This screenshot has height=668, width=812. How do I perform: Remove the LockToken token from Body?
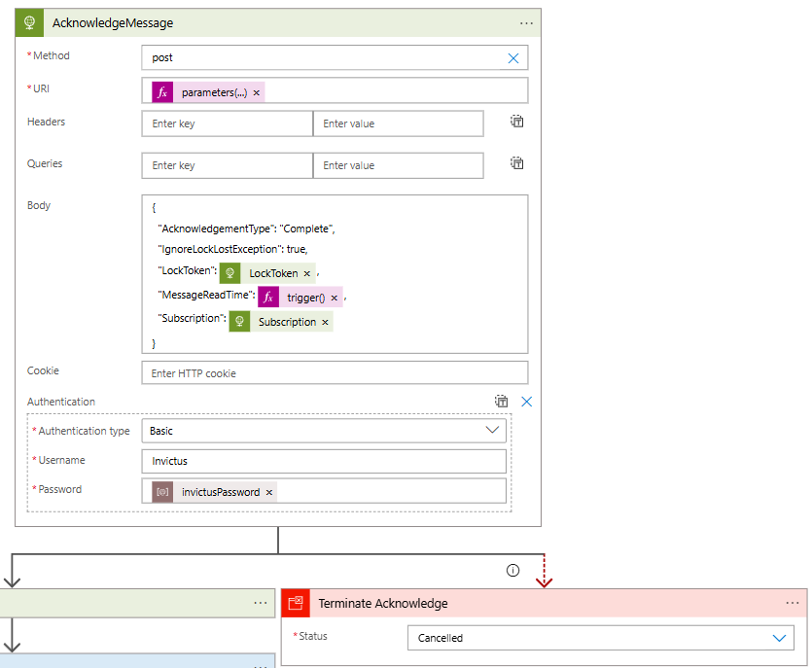(307, 273)
